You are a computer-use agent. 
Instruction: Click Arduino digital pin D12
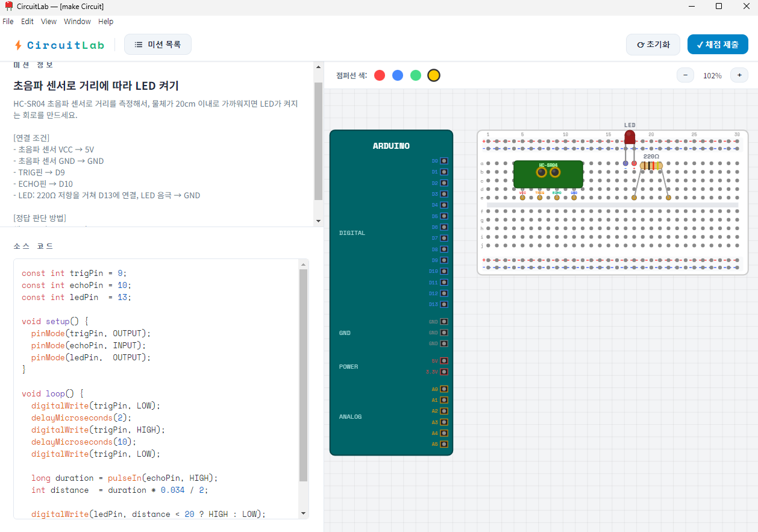[444, 293]
